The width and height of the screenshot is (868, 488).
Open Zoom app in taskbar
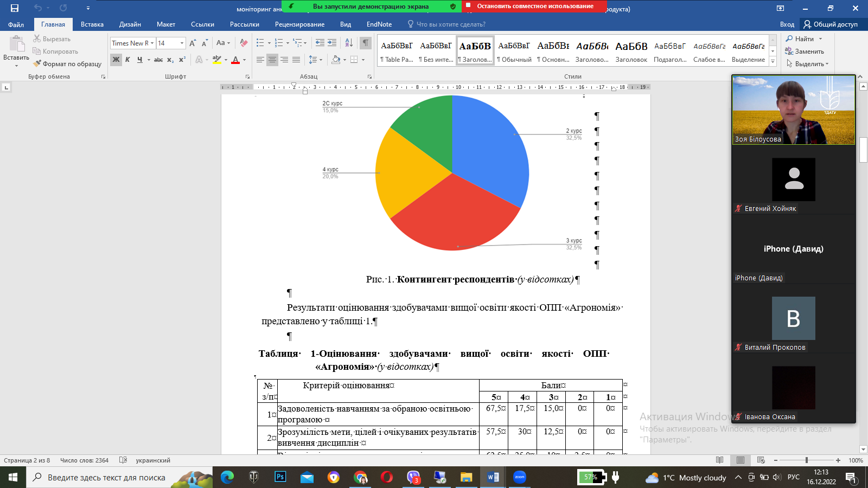tap(520, 477)
